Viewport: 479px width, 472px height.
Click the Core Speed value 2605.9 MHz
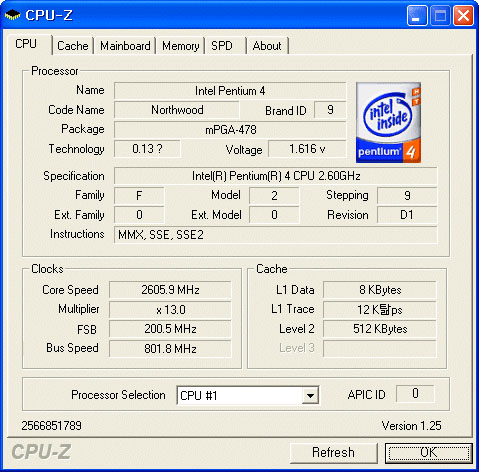[170, 290]
